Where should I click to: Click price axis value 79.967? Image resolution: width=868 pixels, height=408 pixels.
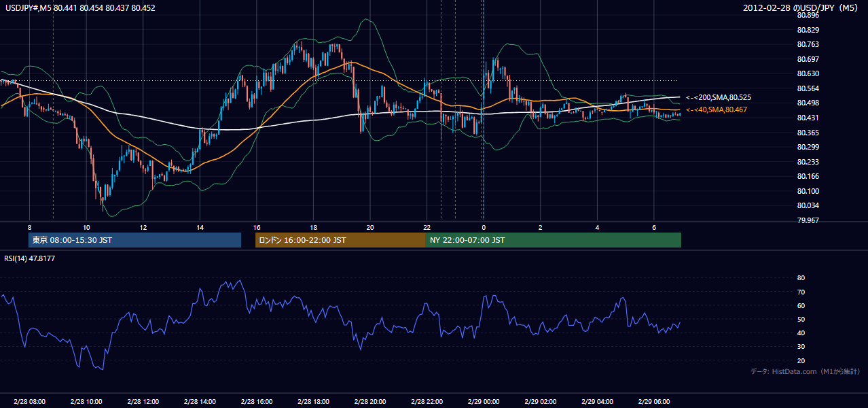click(x=808, y=221)
